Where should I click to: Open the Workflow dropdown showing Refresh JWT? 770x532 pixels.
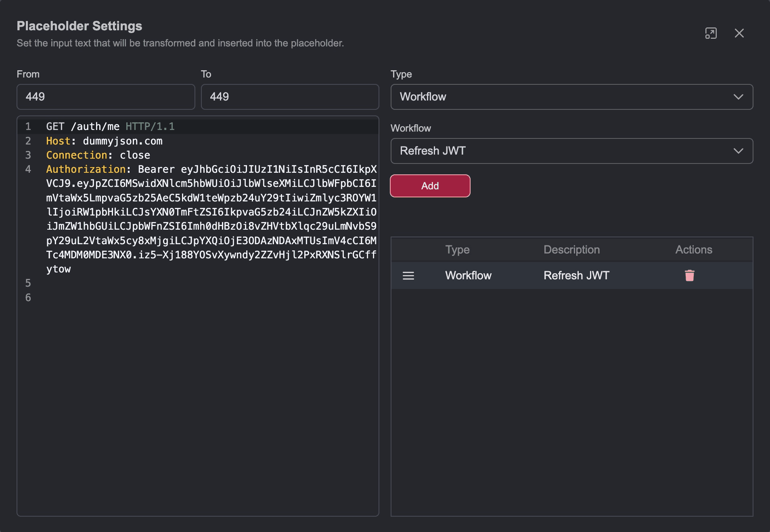(571, 151)
